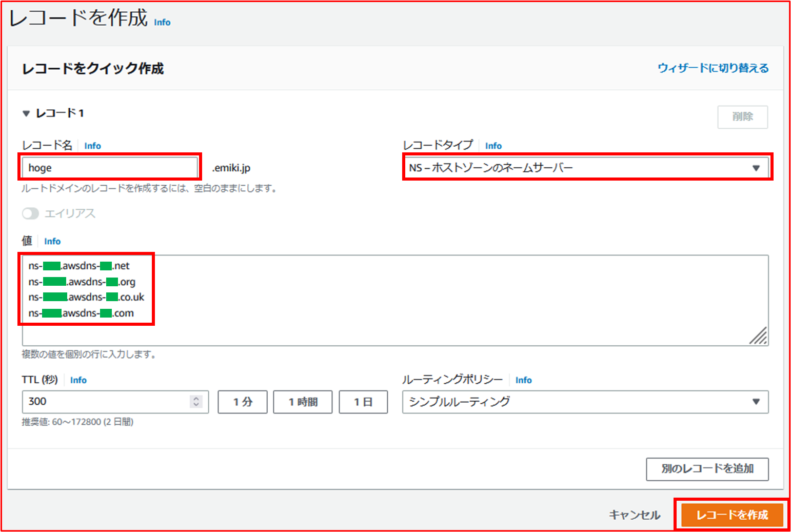Set TTL with the 1日 button
The height and width of the screenshot is (532, 791).
[x=363, y=402]
